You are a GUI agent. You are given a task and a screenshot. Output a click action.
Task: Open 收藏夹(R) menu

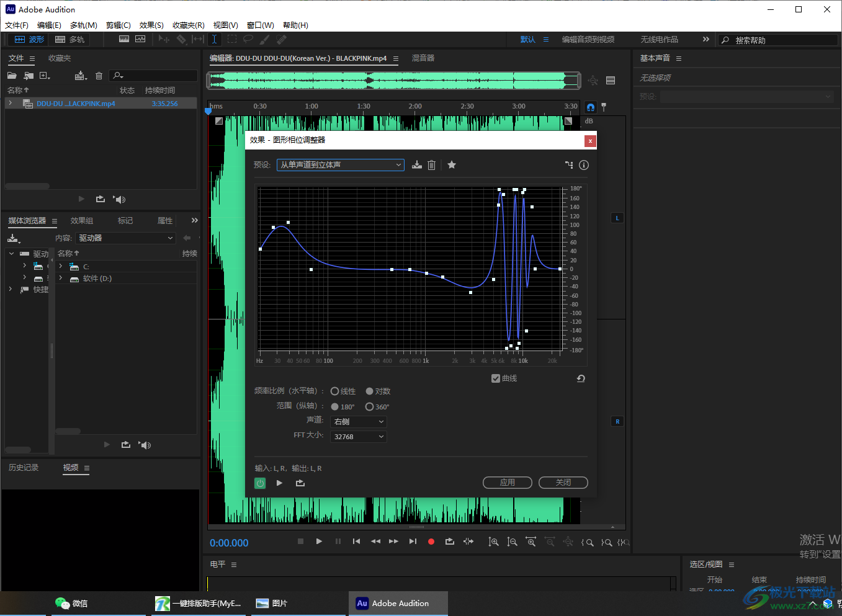(x=189, y=25)
